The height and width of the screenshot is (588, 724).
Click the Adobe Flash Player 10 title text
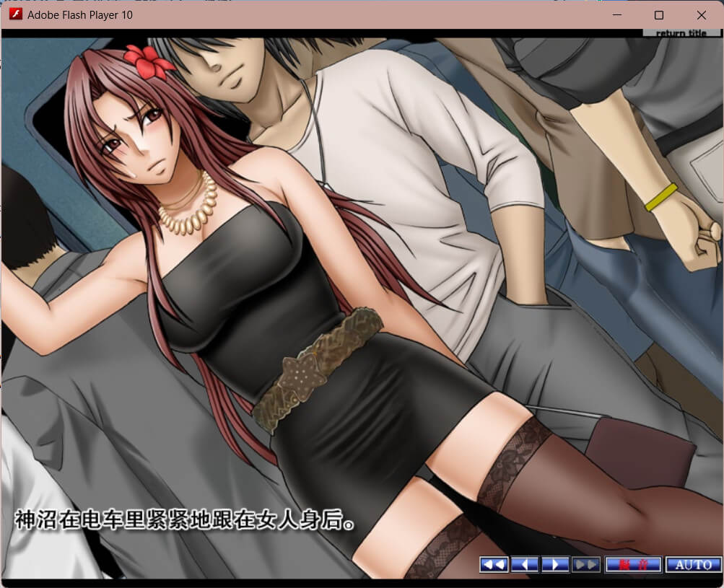pos(79,14)
